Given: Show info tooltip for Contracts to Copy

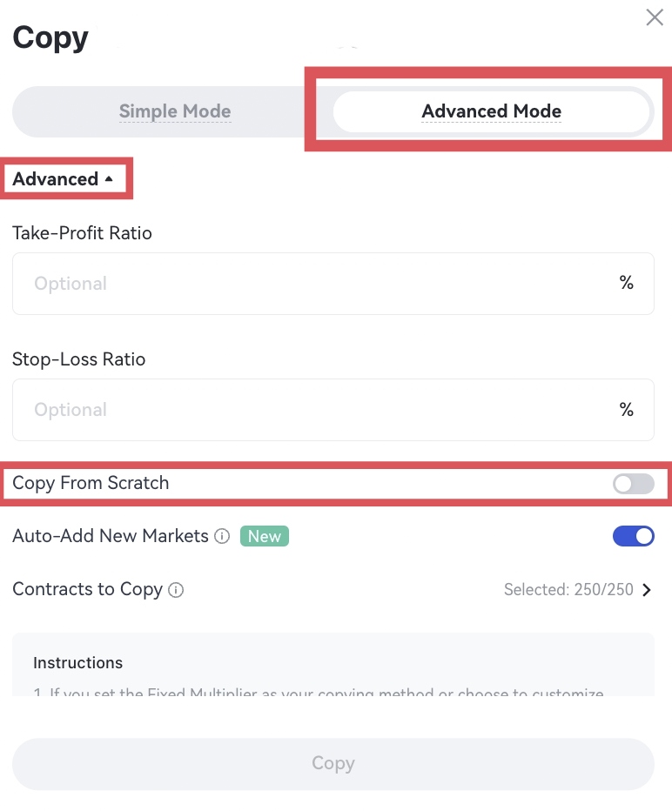Looking at the screenshot, I should point(176,590).
